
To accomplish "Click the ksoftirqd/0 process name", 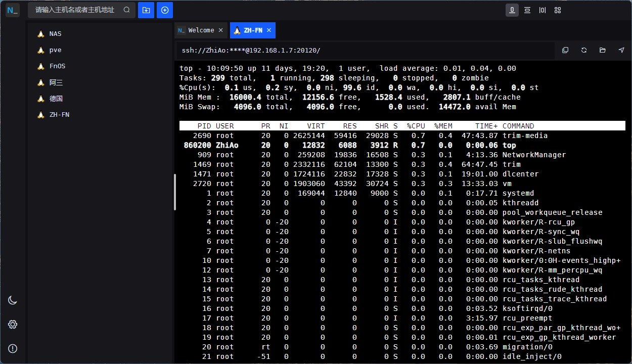I will point(527,308).
